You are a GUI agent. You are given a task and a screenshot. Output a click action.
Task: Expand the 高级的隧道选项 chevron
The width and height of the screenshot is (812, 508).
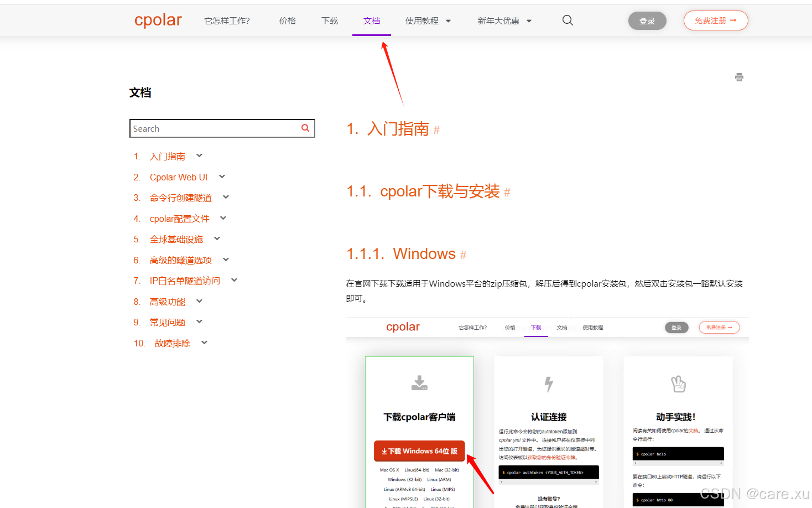pos(226,260)
